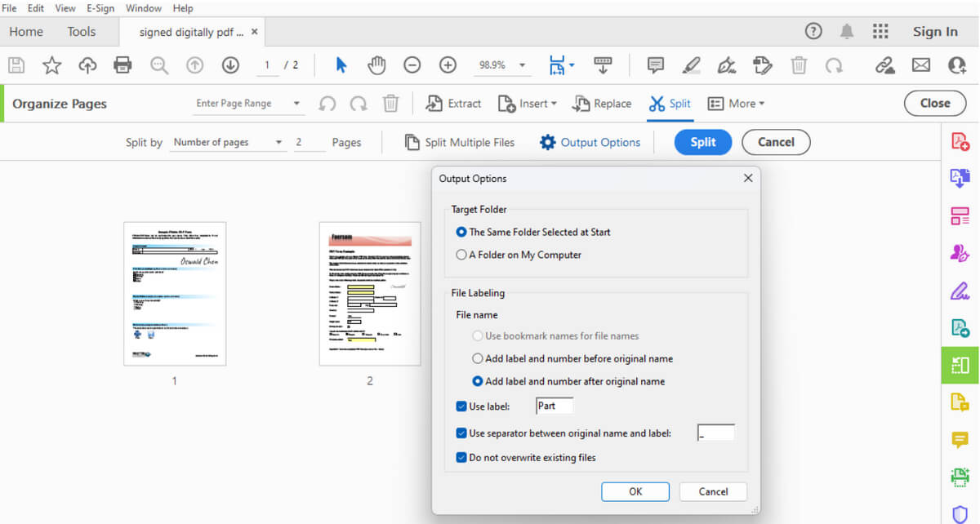The height and width of the screenshot is (524, 980).
Task: Click inside the label field containing 'Part'
Action: click(x=555, y=406)
